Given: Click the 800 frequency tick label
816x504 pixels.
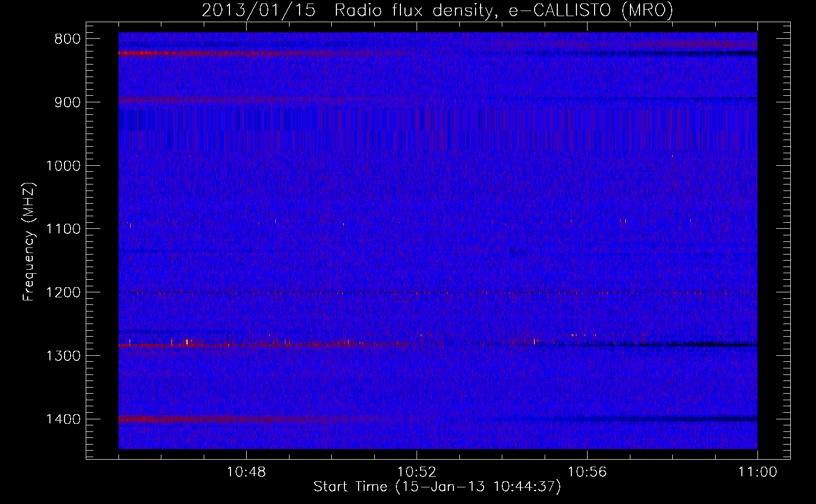Looking at the screenshot, I should (x=67, y=39).
